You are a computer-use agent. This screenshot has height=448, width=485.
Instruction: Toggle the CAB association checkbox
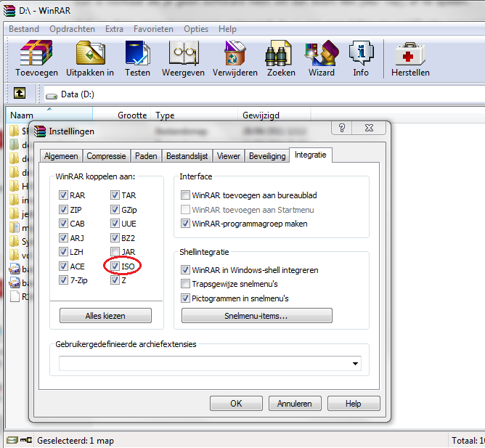point(63,223)
